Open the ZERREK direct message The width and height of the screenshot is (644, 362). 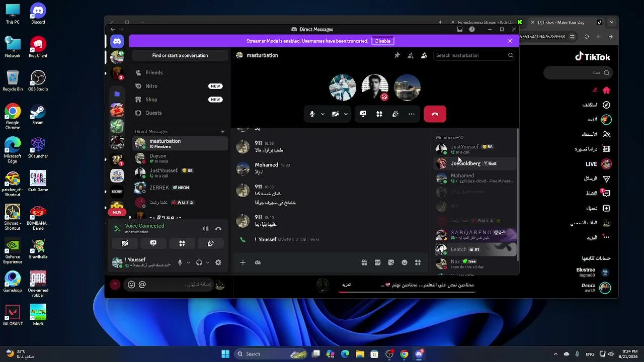point(180,188)
